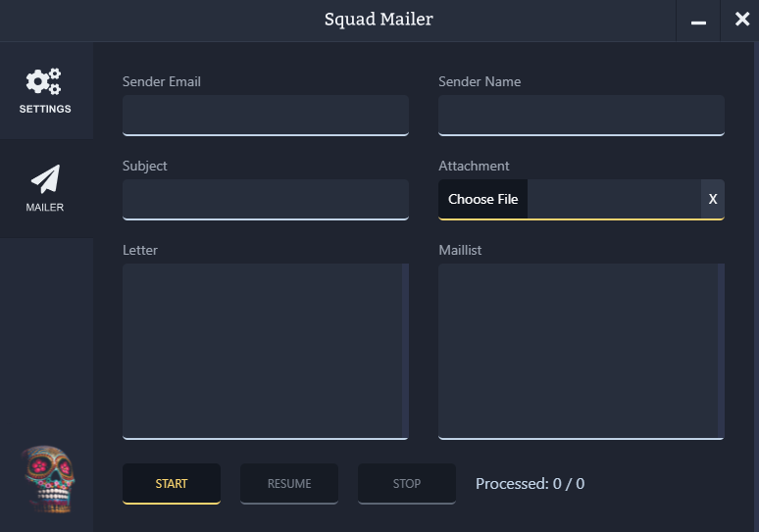Click the Maillist box scrollbar
This screenshot has height=532, width=759.
click(x=722, y=351)
